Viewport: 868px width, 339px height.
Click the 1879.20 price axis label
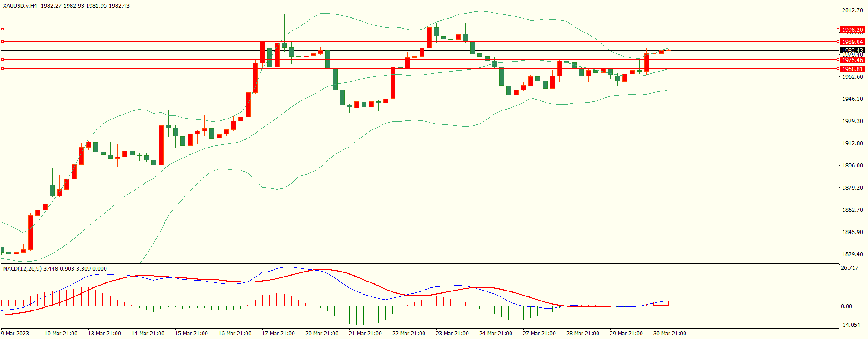(852, 188)
